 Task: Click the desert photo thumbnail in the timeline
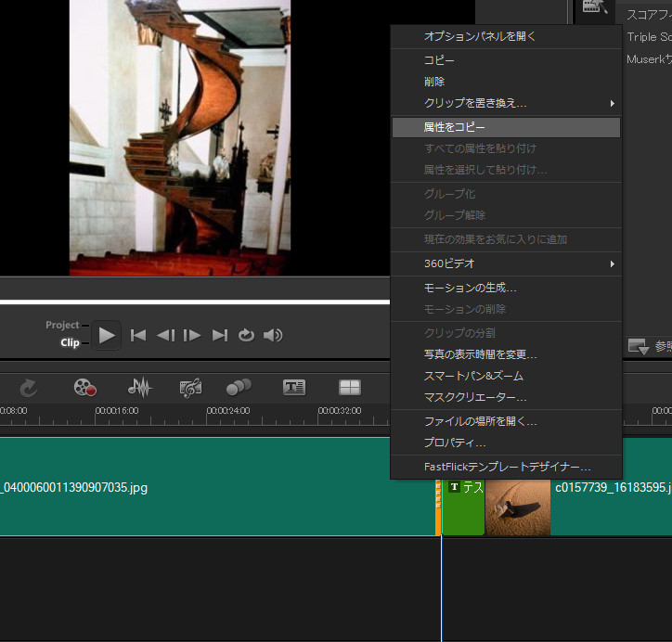coord(518,507)
